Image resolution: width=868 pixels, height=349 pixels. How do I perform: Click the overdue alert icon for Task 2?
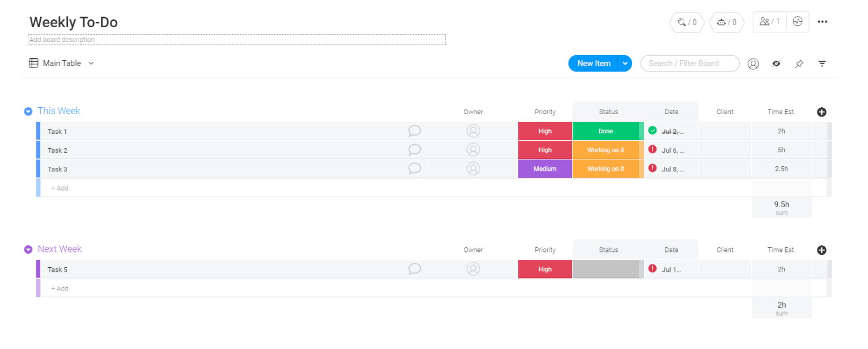pyautogui.click(x=653, y=149)
